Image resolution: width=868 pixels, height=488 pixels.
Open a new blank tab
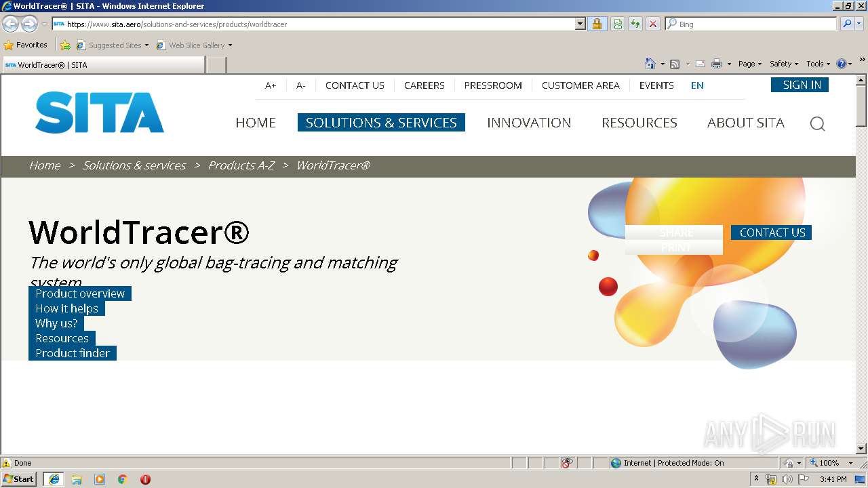[216, 65]
